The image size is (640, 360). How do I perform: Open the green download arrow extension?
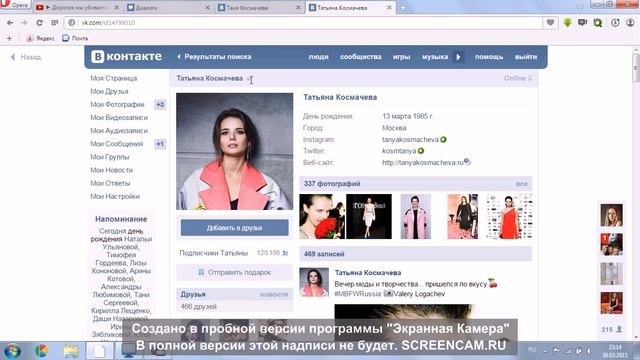pyautogui.click(x=567, y=22)
